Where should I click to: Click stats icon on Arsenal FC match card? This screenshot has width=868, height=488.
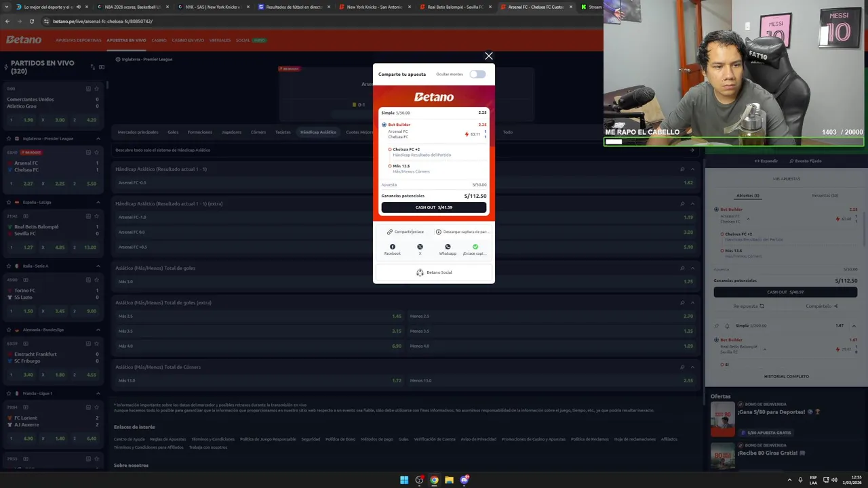coord(88,152)
